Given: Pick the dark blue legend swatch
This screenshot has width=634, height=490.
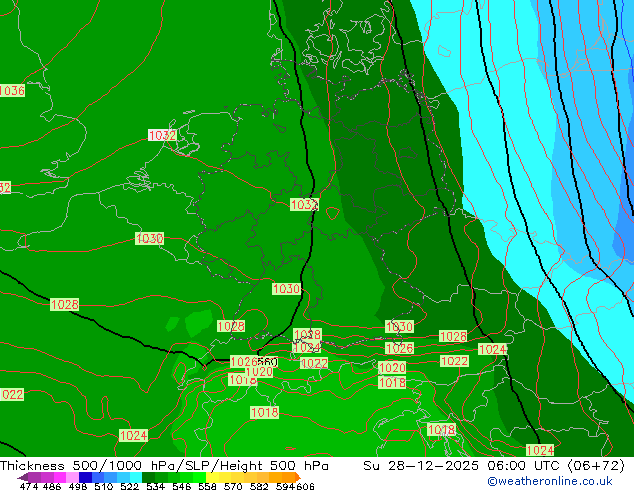Looking at the screenshot, I should click(85, 477).
